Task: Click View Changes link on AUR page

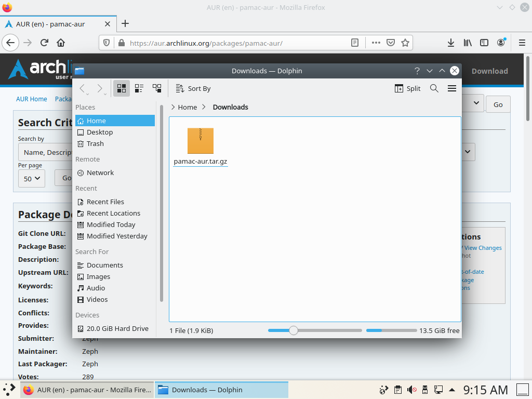Action: click(x=483, y=248)
